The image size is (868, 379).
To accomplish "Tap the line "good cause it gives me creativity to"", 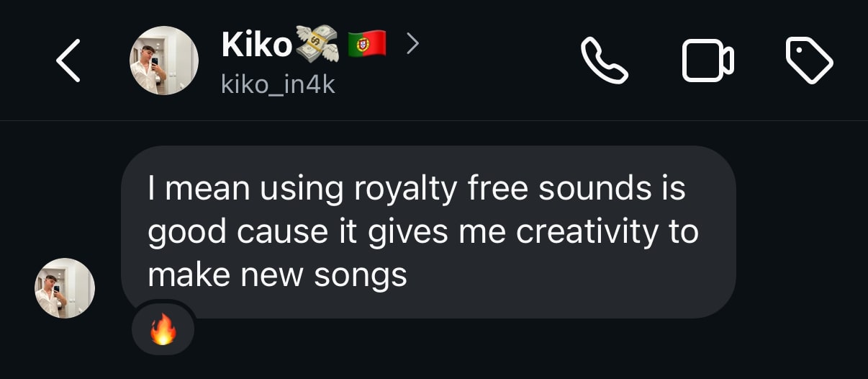I will click(x=423, y=233).
